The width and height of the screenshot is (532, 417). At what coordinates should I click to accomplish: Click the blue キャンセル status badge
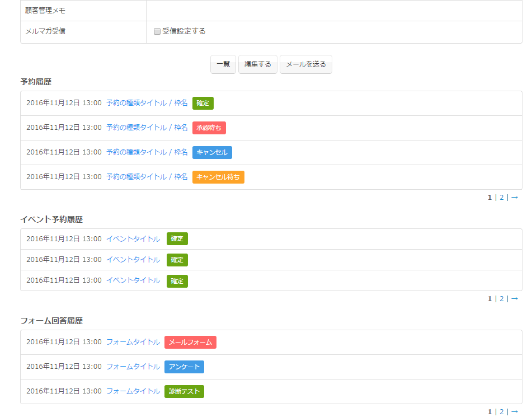(x=212, y=152)
